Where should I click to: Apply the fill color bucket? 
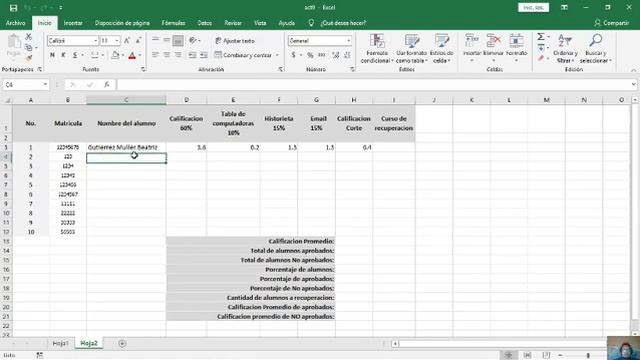click(115, 55)
